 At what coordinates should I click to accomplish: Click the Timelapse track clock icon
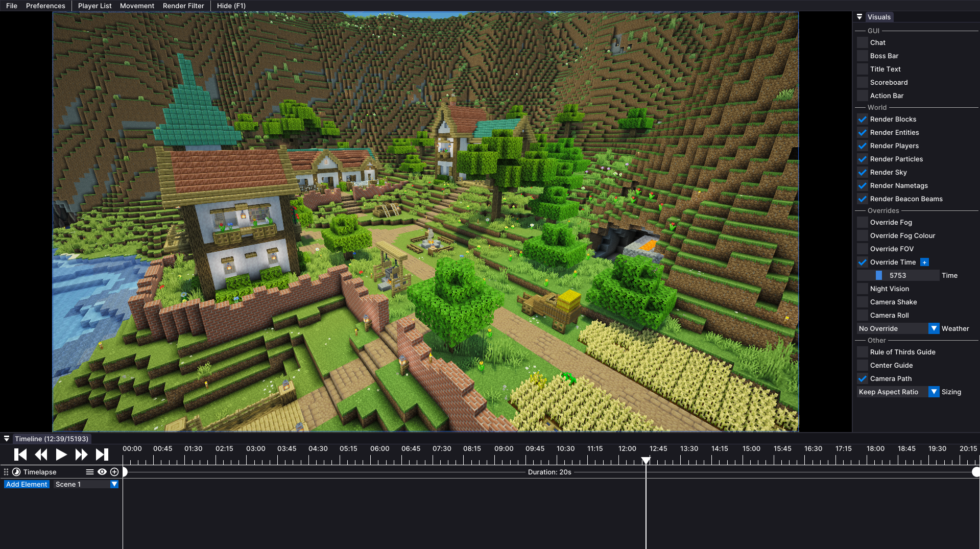click(x=16, y=472)
